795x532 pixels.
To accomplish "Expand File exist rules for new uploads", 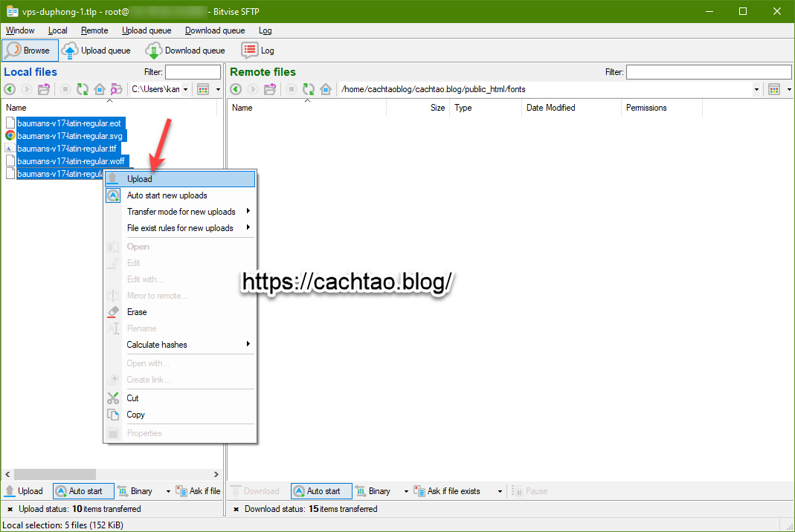I will [180, 228].
